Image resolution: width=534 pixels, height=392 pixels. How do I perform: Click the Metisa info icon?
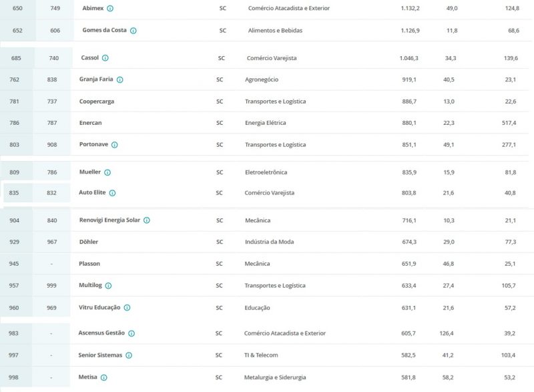point(104,377)
